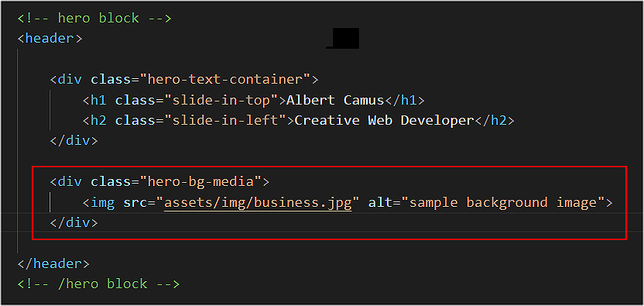The height and width of the screenshot is (306, 644).
Task: Click the h2 closing tag
Action: 495,121
